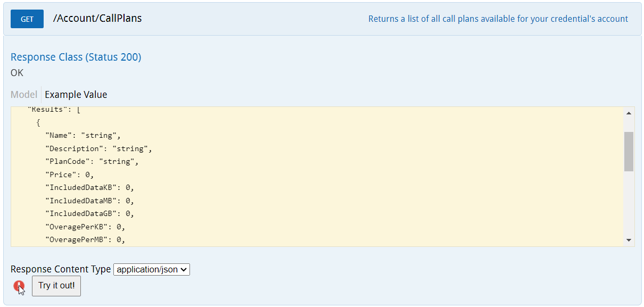Select the Example Value tab
Image resolution: width=644 pixels, height=307 pixels.
pos(76,95)
